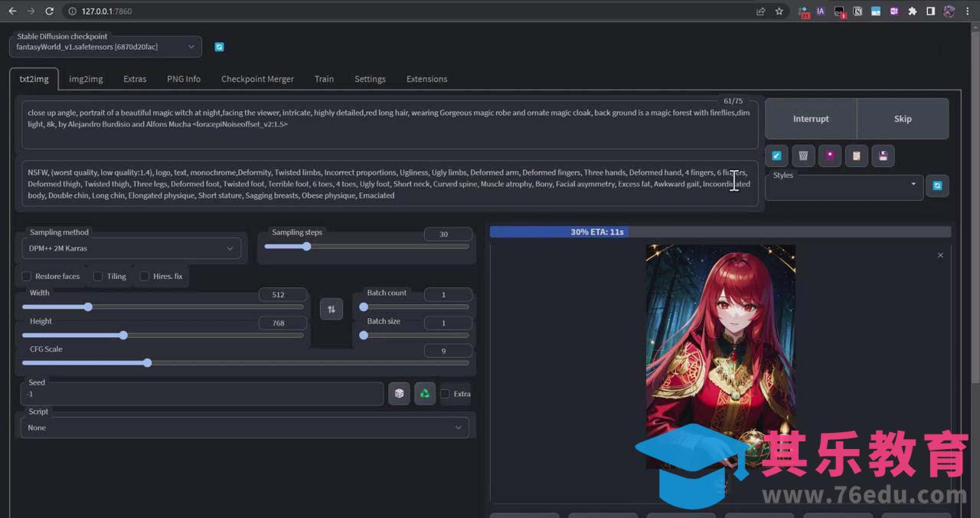This screenshot has width=980, height=518.
Task: Click the green recycle reuse seed icon
Action: 424,393
